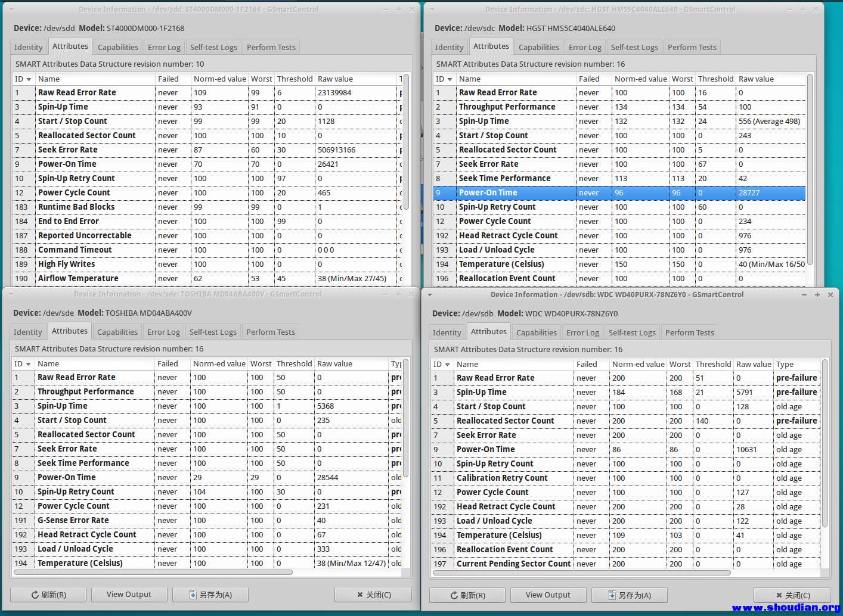Switch to Identity tab in ST4000DM000 window
Viewport: 843px width, 616px height.
coord(28,47)
